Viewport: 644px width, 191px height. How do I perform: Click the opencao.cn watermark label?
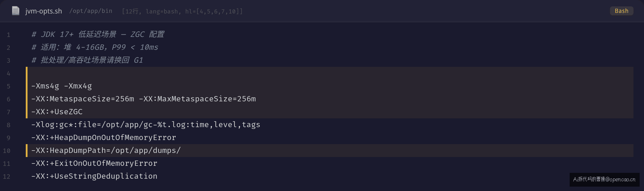click(604, 179)
